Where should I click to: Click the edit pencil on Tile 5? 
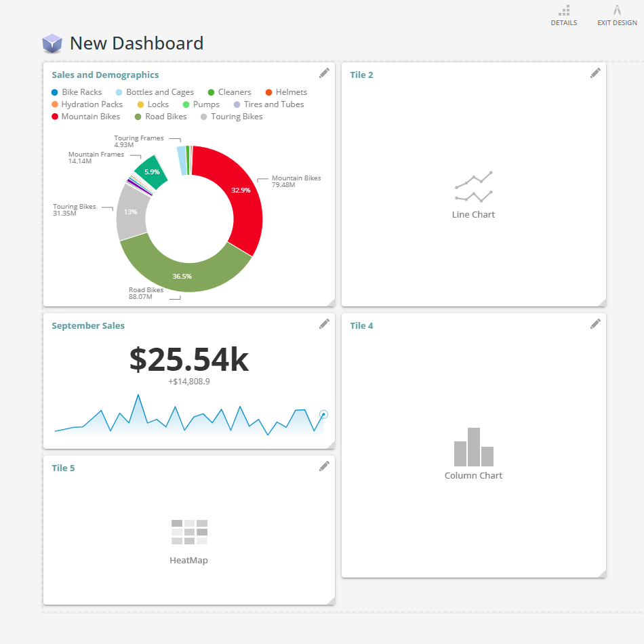(324, 466)
